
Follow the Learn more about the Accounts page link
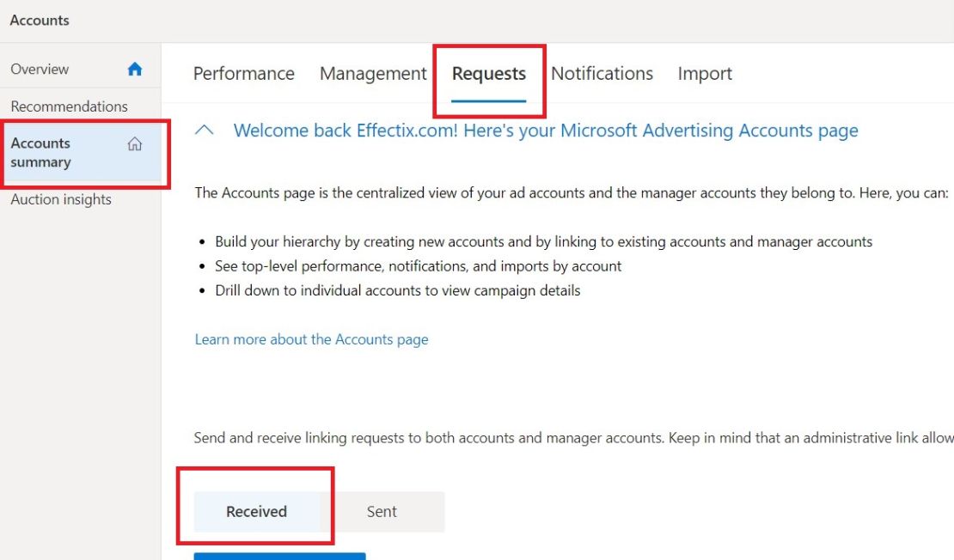311,339
